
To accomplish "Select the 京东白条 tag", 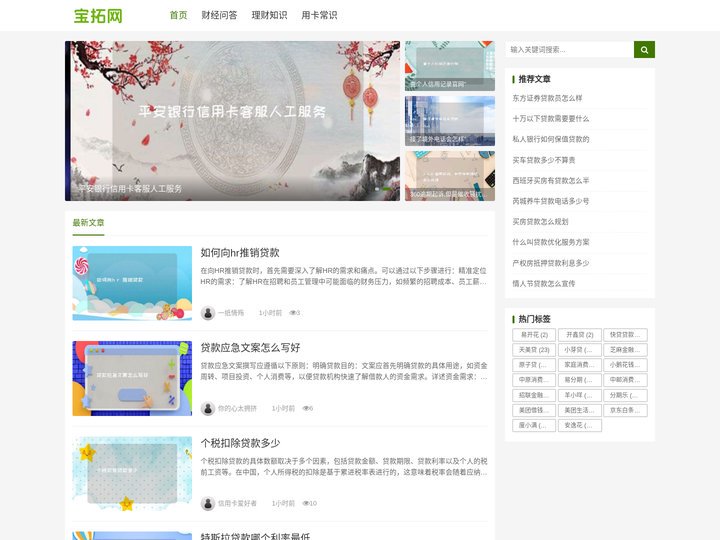I will click(625, 411).
